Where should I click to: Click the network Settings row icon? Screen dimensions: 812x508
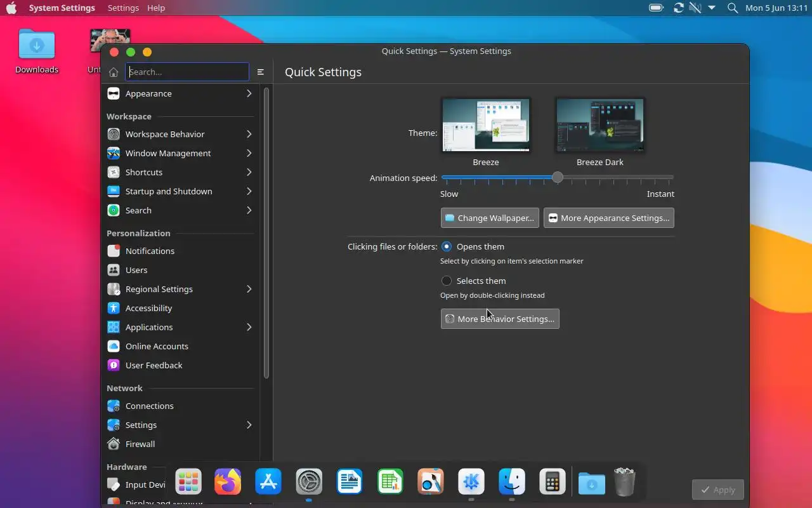114,425
